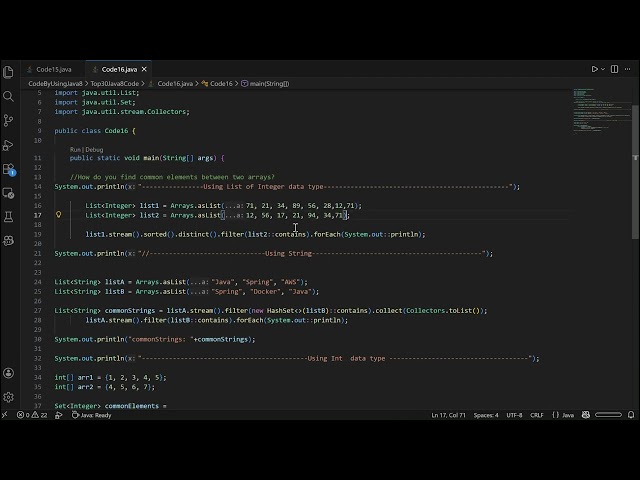Open the Copilot chat icon in activity bar
This screenshot has height=480, width=640.
point(8,241)
